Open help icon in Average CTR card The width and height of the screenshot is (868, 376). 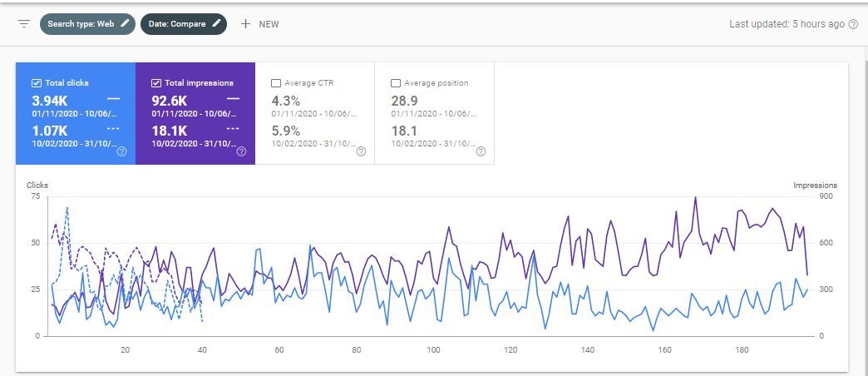[x=361, y=151]
